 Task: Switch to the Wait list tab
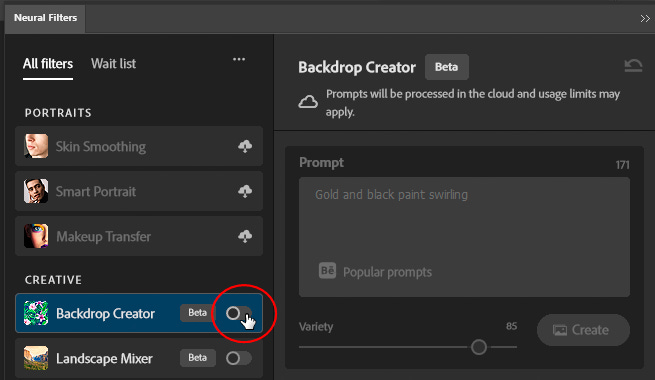tap(114, 64)
